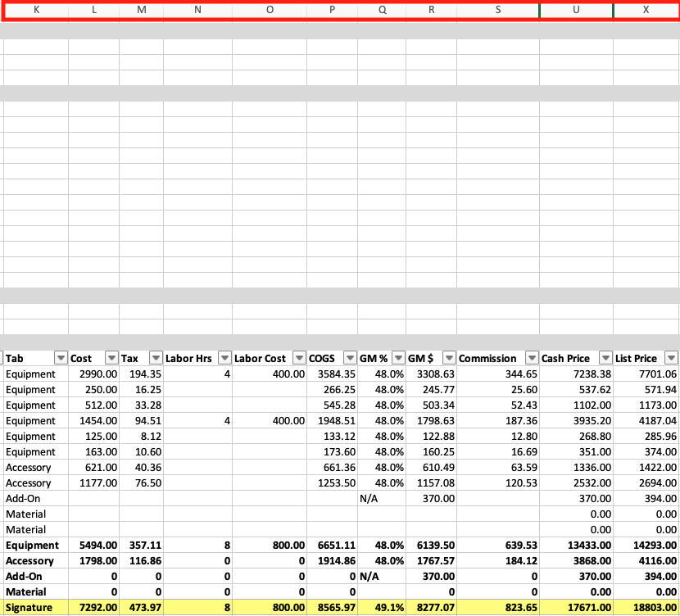This screenshot has width=680, height=616.
Task: Select column M header
Action: coord(142,10)
